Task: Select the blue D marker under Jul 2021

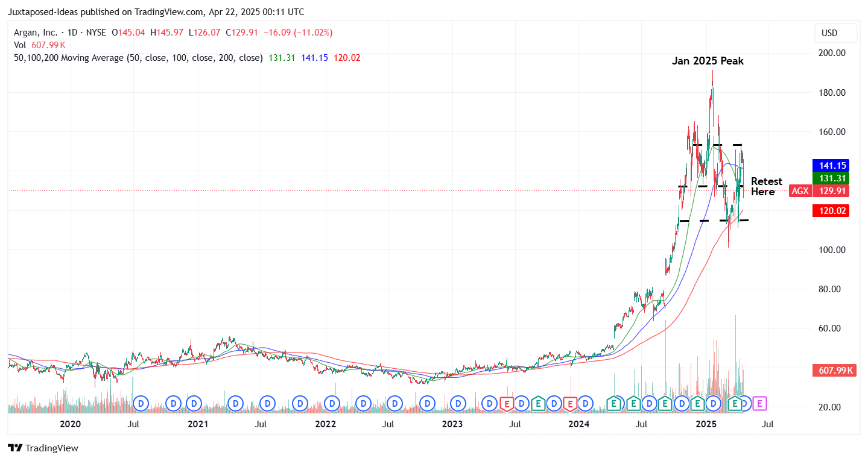Action: [x=267, y=404]
